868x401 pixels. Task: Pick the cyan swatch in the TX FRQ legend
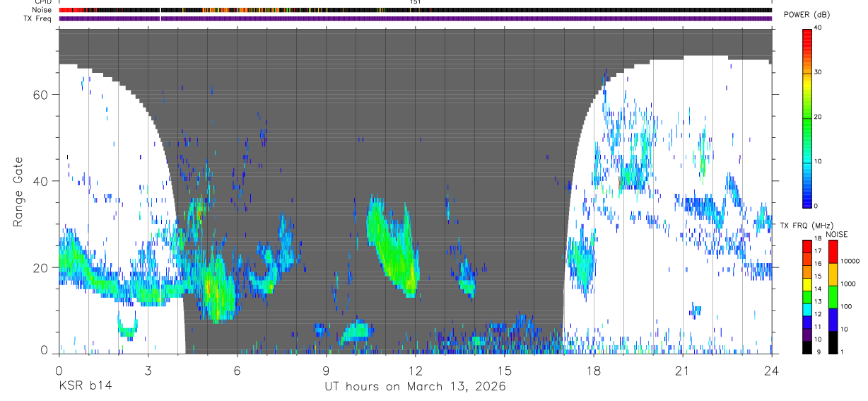click(x=807, y=309)
